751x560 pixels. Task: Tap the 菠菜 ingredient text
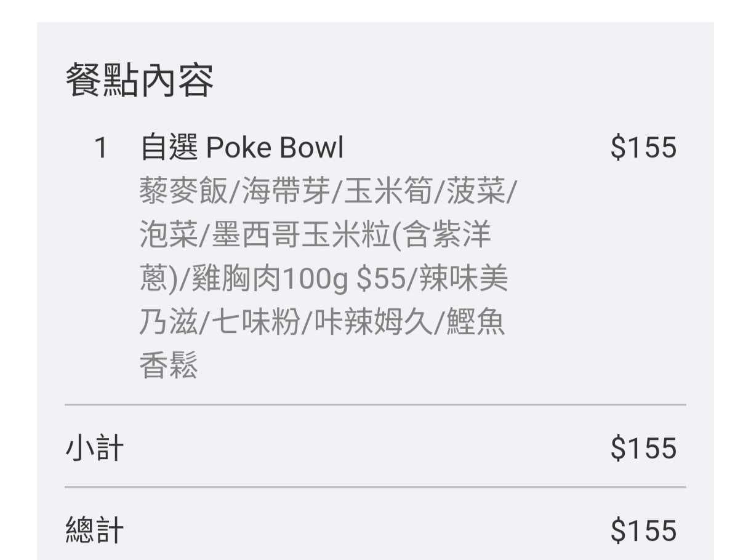[x=476, y=192]
